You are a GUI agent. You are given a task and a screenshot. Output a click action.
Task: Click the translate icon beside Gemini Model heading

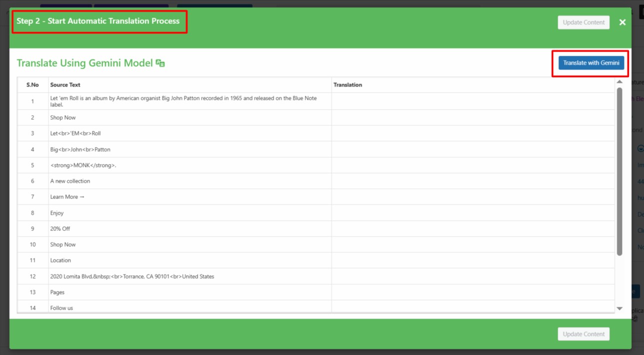pyautogui.click(x=160, y=63)
